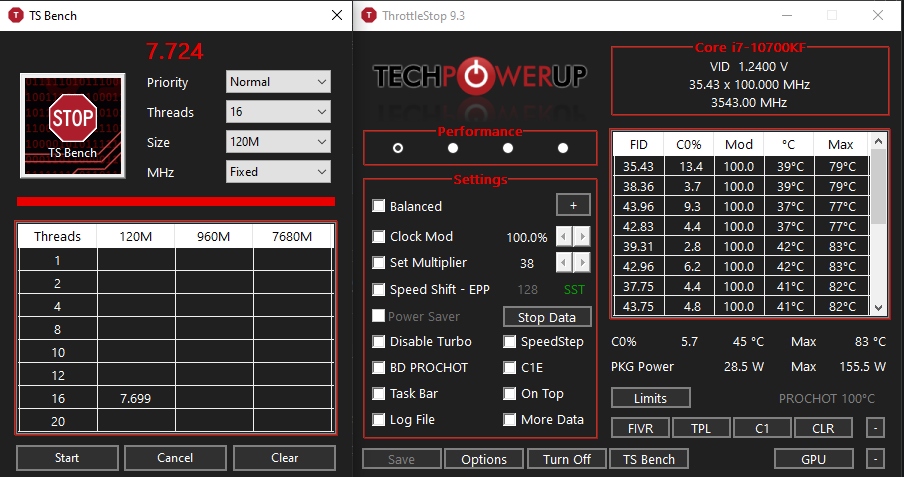Select the second Performance profile radio button
Image resolution: width=904 pixels, height=477 pixels.
[x=453, y=148]
